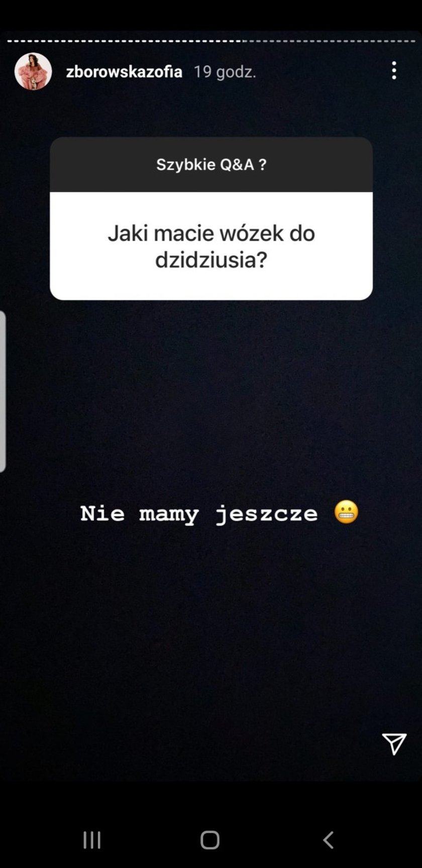Open the zborowskazofia username link
This screenshot has height=868, width=422.
(x=124, y=72)
